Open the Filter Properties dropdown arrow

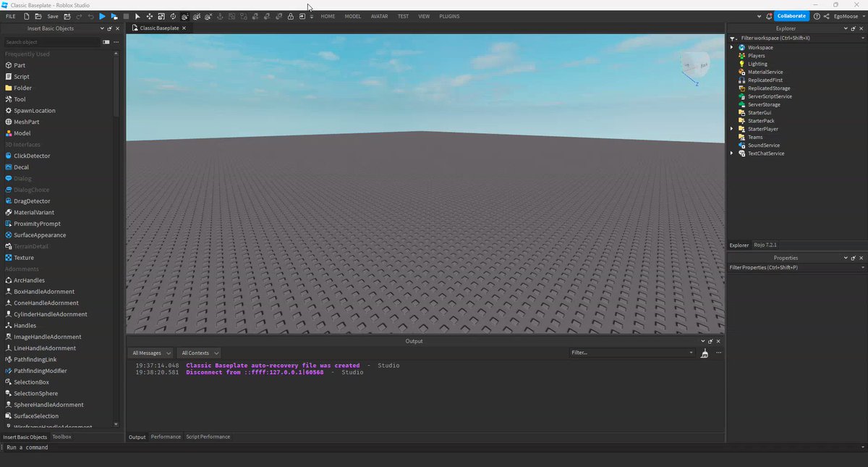862,267
